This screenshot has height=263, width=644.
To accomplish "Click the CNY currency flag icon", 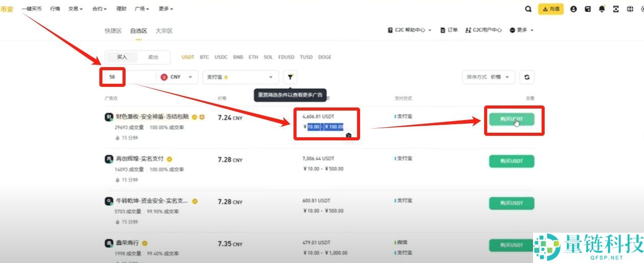I will (164, 77).
